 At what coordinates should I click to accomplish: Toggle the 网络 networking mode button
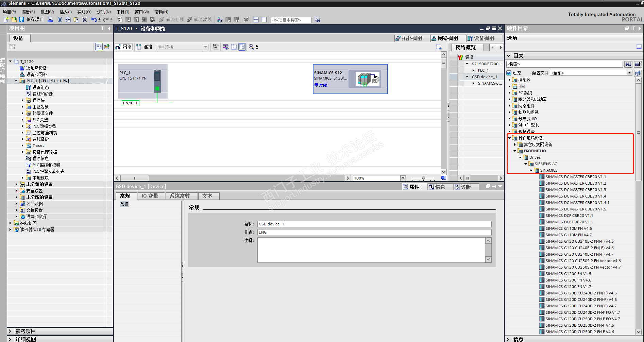(x=124, y=47)
